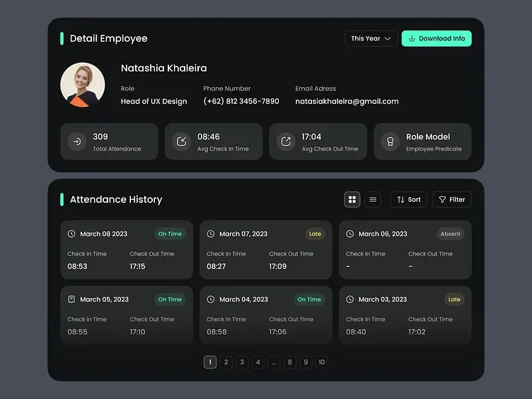The width and height of the screenshot is (532, 399).
Task: Go to page 10 of attendance history
Action: pos(322,362)
